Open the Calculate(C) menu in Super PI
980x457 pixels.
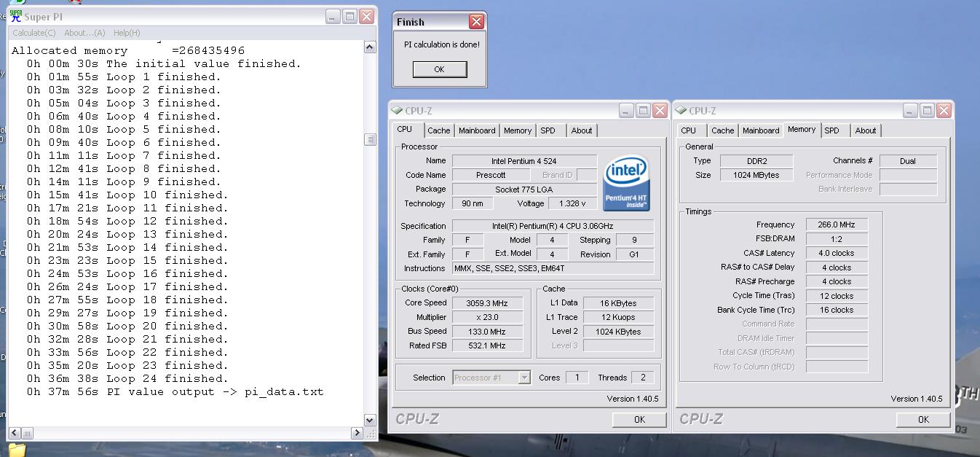pyautogui.click(x=33, y=33)
